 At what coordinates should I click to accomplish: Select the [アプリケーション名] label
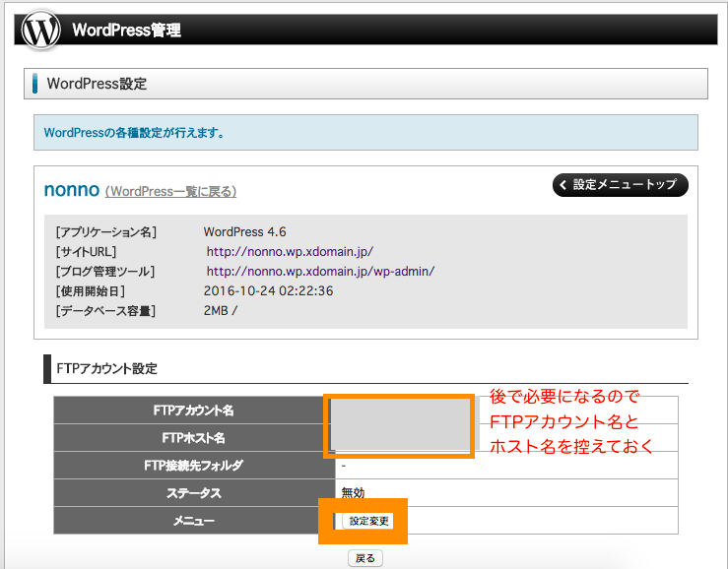(106, 231)
